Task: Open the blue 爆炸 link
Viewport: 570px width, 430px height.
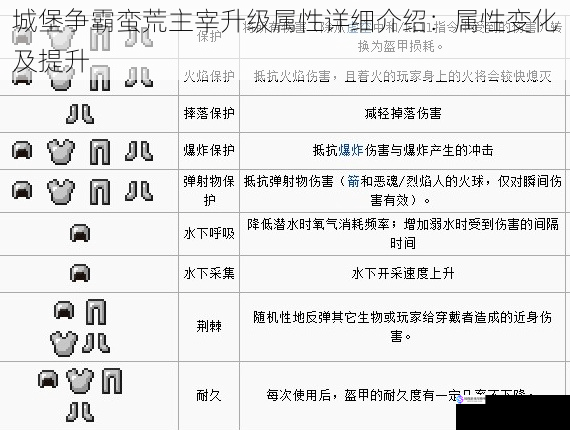Action: click(x=351, y=150)
